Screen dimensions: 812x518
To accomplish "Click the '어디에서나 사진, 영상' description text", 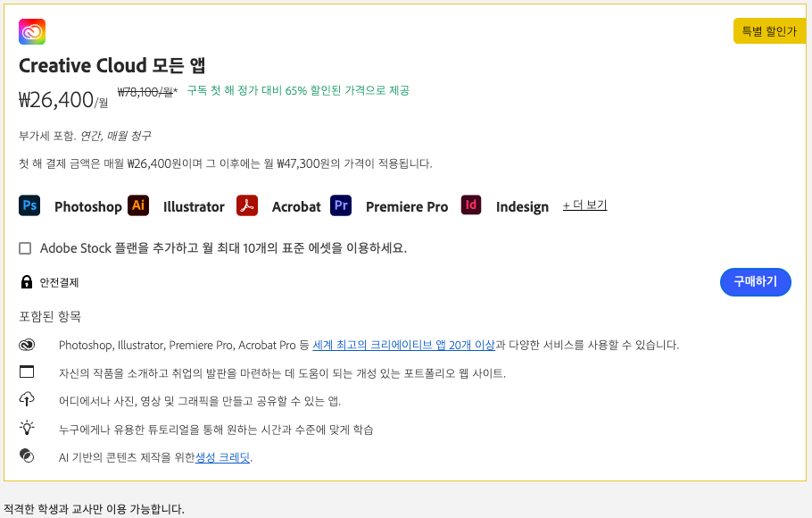I will [x=200, y=401].
